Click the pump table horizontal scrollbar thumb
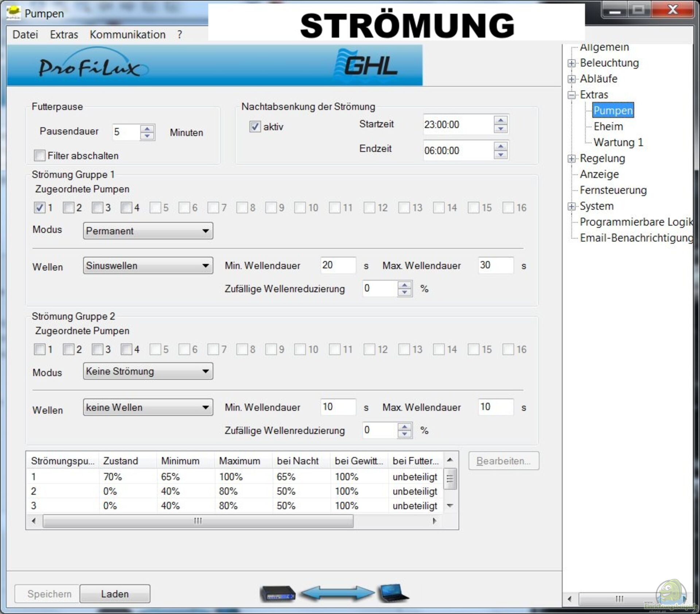This screenshot has height=614, width=700. 198,521
